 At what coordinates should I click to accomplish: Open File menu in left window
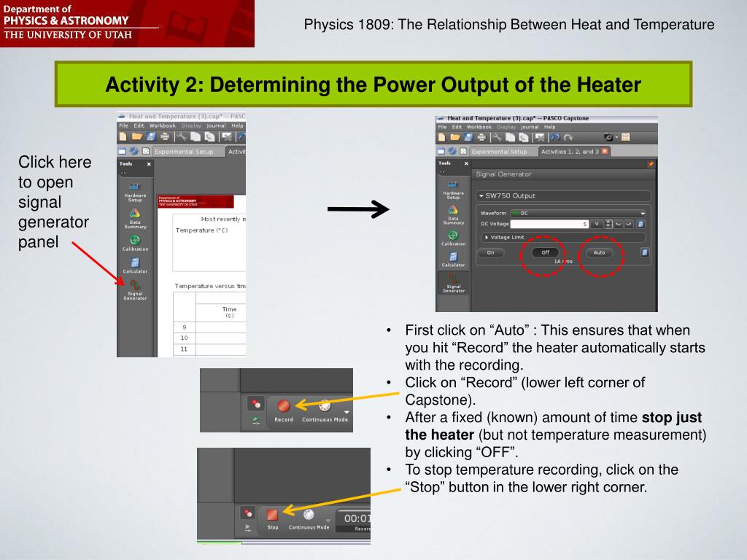pos(123,125)
